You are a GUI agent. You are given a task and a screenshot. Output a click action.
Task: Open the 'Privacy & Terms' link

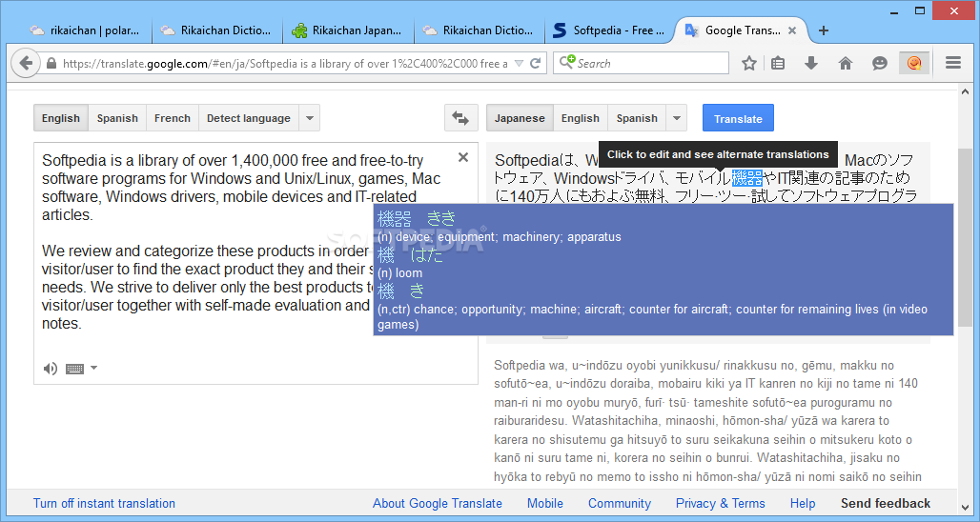(720, 503)
